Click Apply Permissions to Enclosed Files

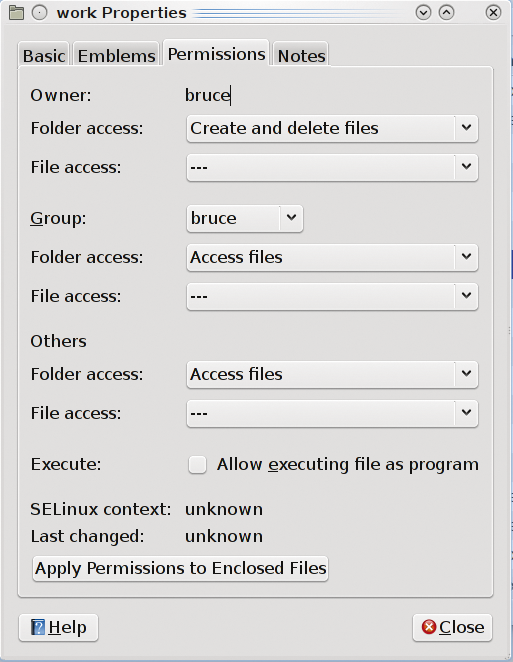181,568
